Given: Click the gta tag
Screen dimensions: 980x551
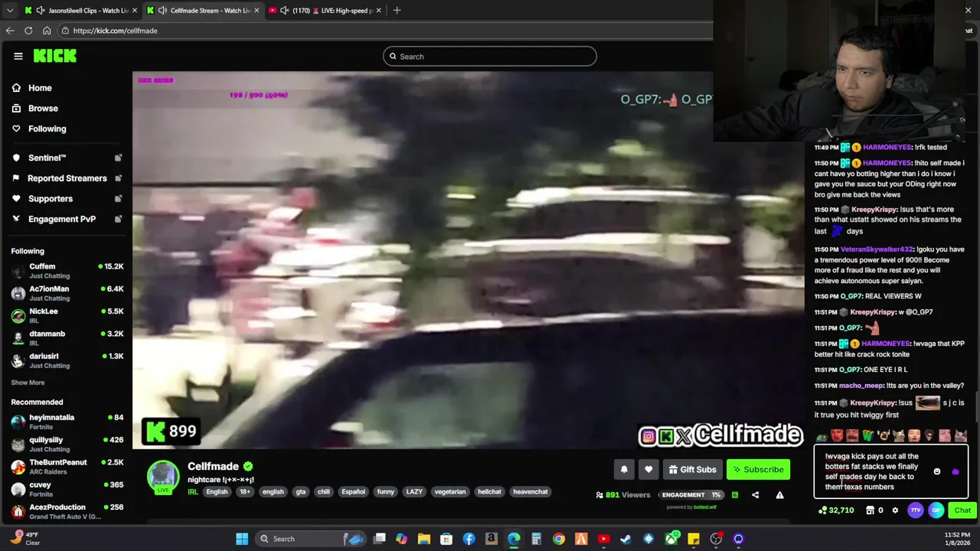Looking at the screenshot, I should (301, 492).
